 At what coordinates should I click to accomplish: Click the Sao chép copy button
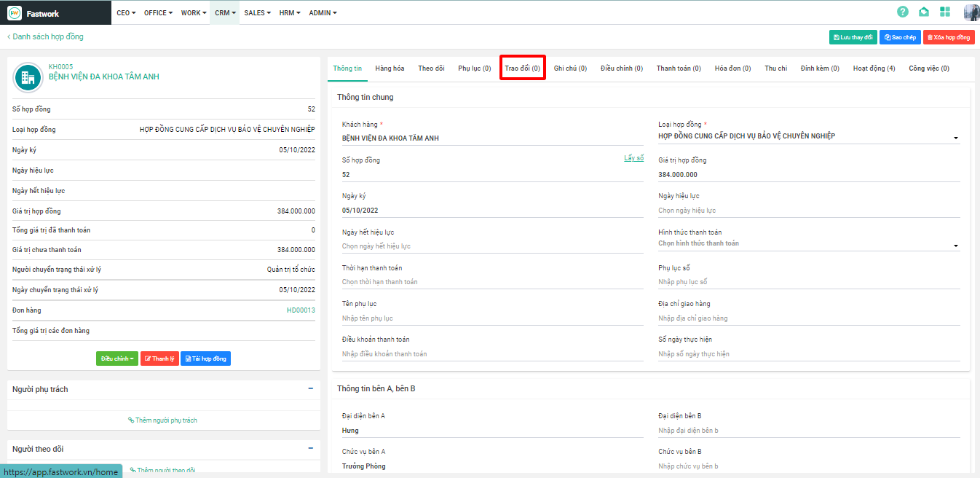coord(900,37)
